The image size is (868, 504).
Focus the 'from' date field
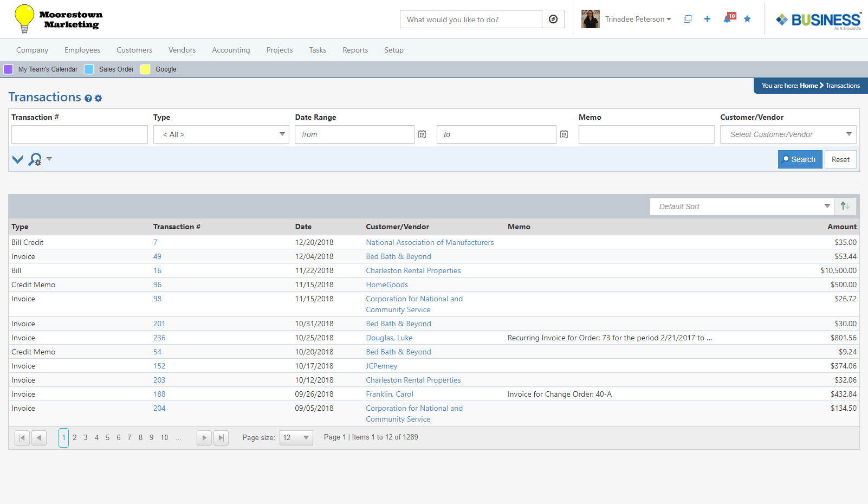pos(355,134)
